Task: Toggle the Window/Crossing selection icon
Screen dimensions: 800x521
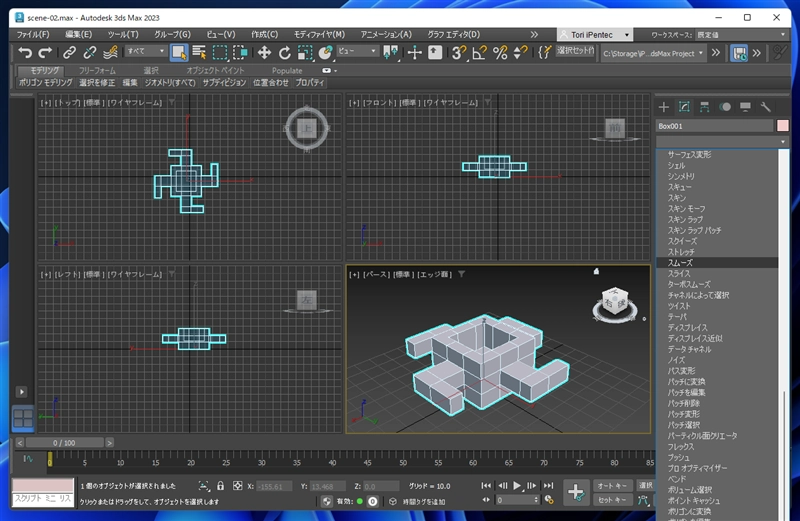Action: click(x=240, y=52)
